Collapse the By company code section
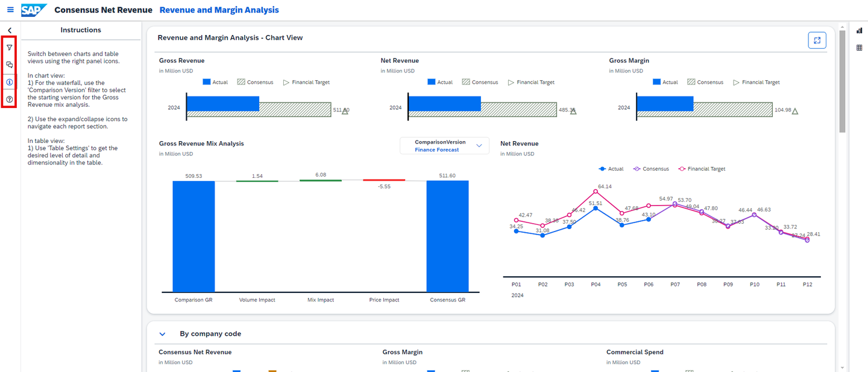Image resolution: width=868 pixels, height=372 pixels. 162,333
